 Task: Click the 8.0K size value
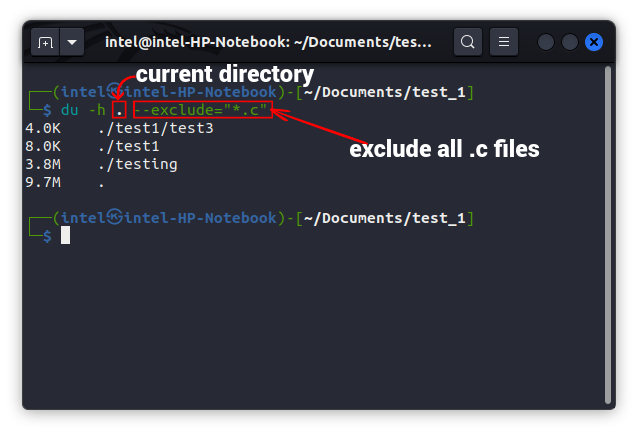42,146
